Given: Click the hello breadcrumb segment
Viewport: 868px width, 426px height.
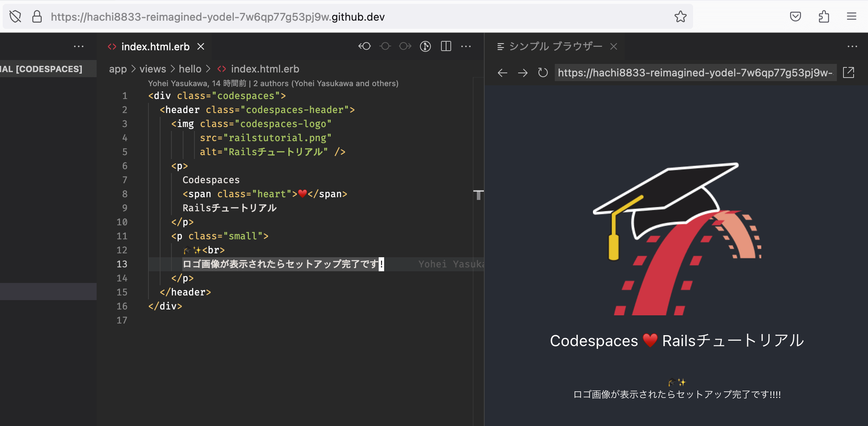Looking at the screenshot, I should click(x=190, y=69).
